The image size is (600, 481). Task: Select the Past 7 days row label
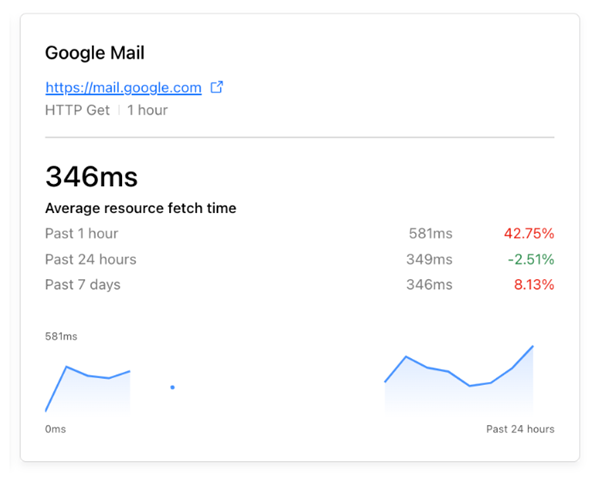click(x=83, y=285)
